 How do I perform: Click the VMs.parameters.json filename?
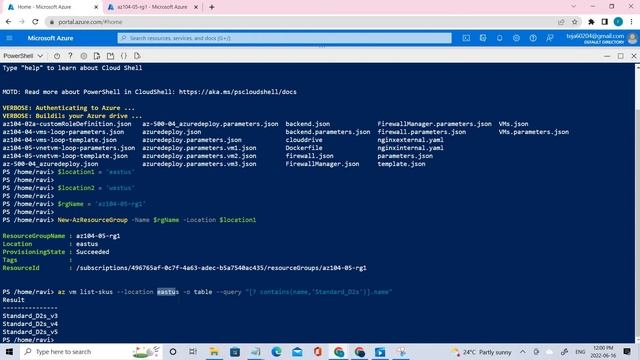point(533,132)
